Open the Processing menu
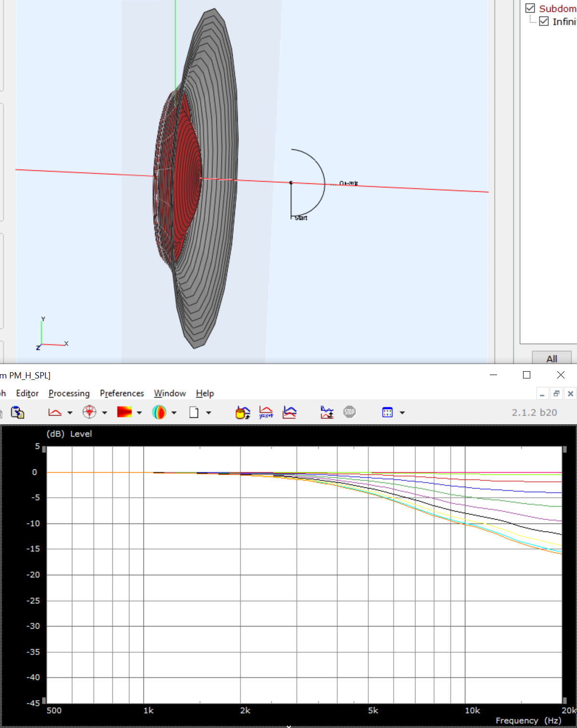 coord(69,393)
